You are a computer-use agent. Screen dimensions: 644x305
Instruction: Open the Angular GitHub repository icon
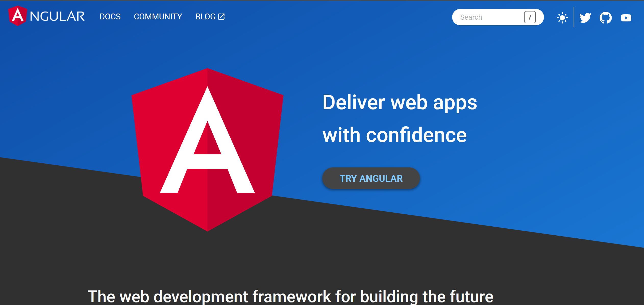606,17
